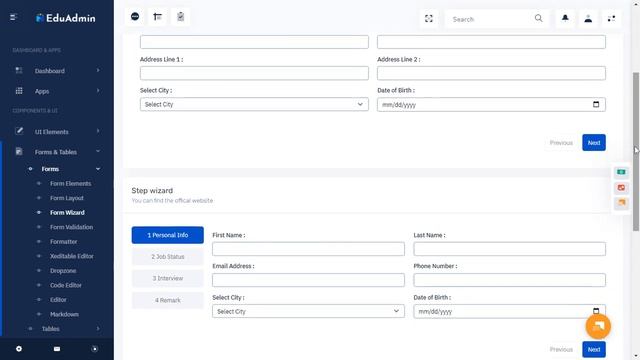Open the Step wizard Select City dropdown
Screen dimensions: 640x360
[308, 311]
